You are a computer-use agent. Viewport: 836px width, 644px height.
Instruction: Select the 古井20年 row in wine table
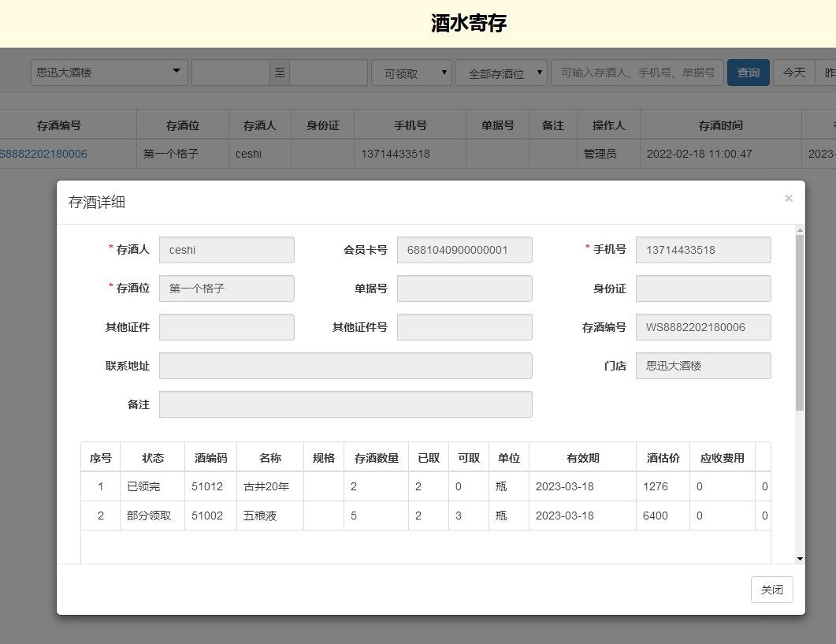(266, 486)
